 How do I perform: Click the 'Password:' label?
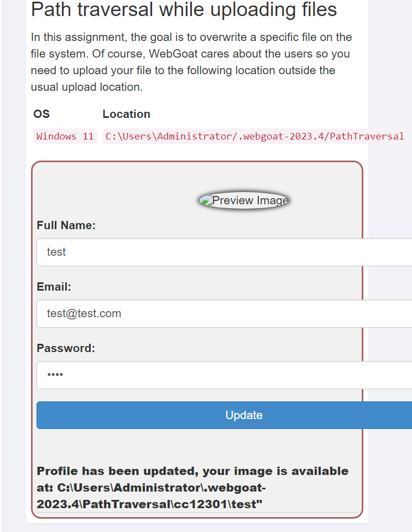coord(66,348)
